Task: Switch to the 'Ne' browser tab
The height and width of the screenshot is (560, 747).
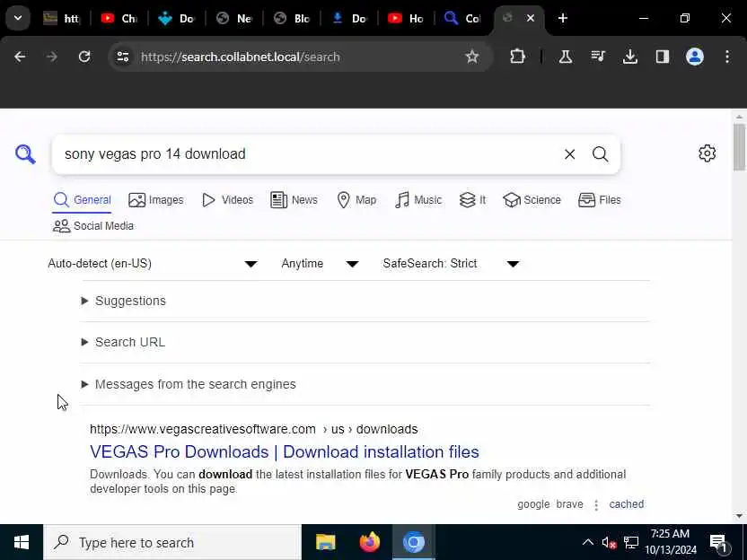Action: point(234,18)
